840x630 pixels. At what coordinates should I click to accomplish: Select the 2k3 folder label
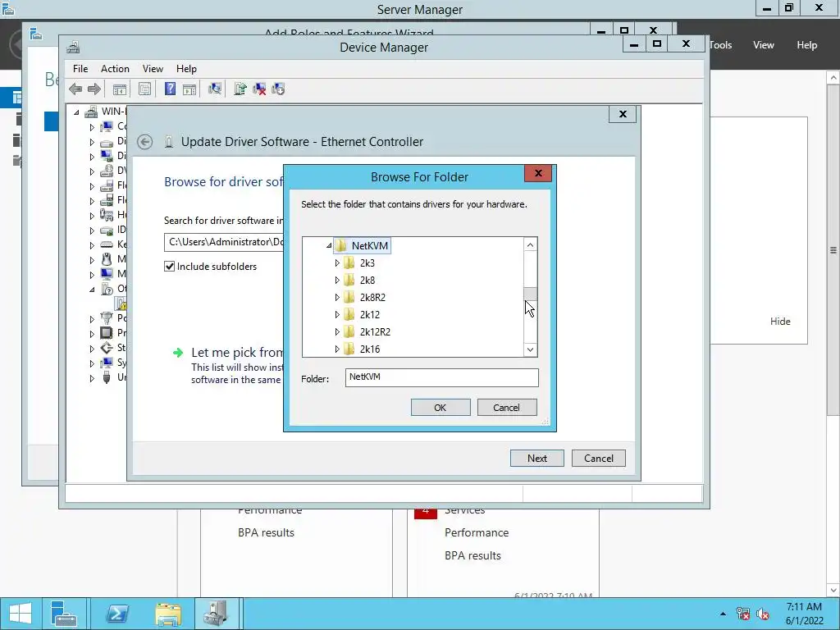[367, 263]
